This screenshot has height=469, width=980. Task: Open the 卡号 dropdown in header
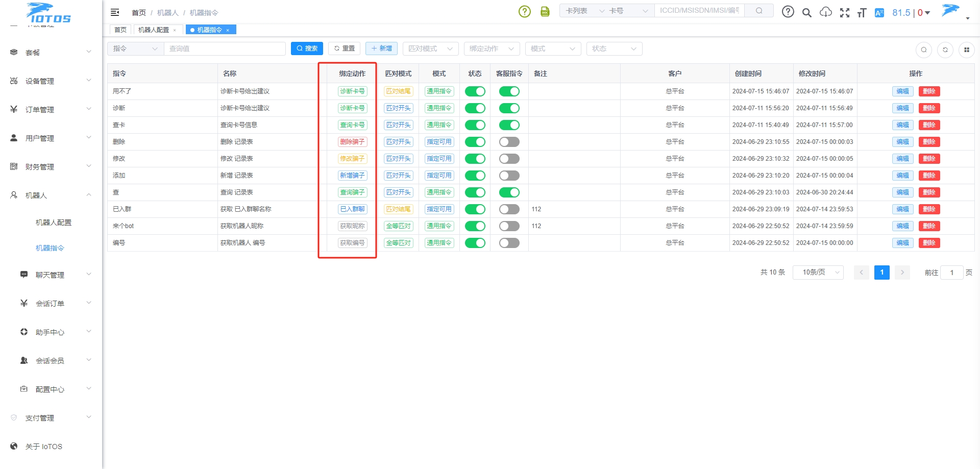coord(629,11)
